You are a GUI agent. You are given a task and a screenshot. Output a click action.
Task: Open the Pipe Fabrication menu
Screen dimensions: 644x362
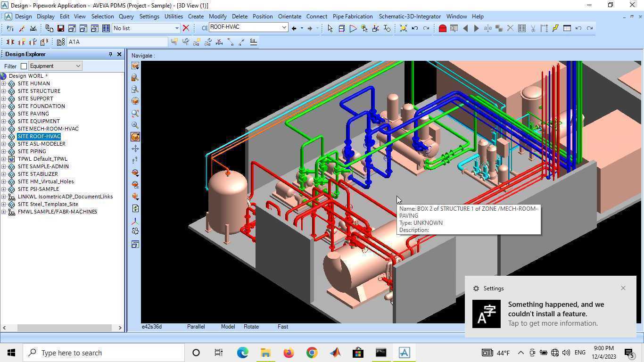[x=353, y=16]
